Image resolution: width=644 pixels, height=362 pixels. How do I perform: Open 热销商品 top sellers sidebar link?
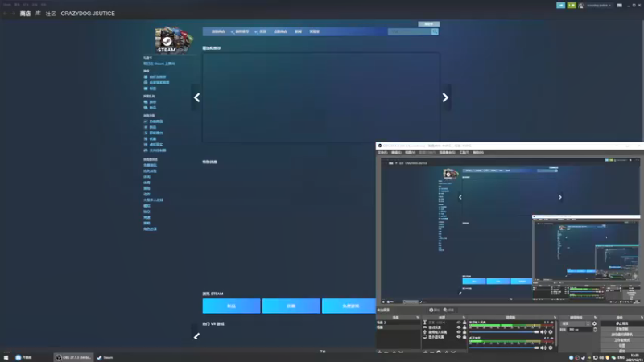click(155, 121)
